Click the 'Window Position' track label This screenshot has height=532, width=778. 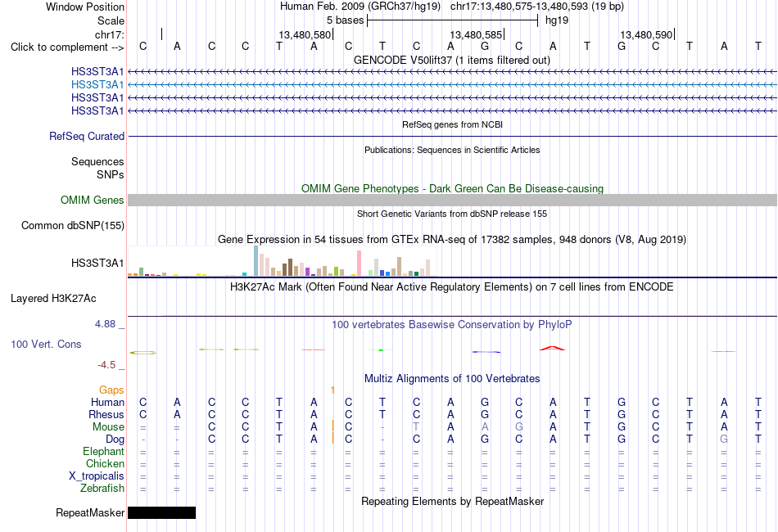pyautogui.click(x=85, y=7)
